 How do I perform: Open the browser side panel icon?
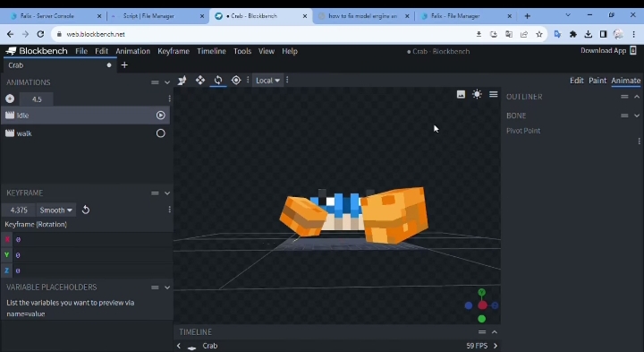pyautogui.click(x=604, y=34)
